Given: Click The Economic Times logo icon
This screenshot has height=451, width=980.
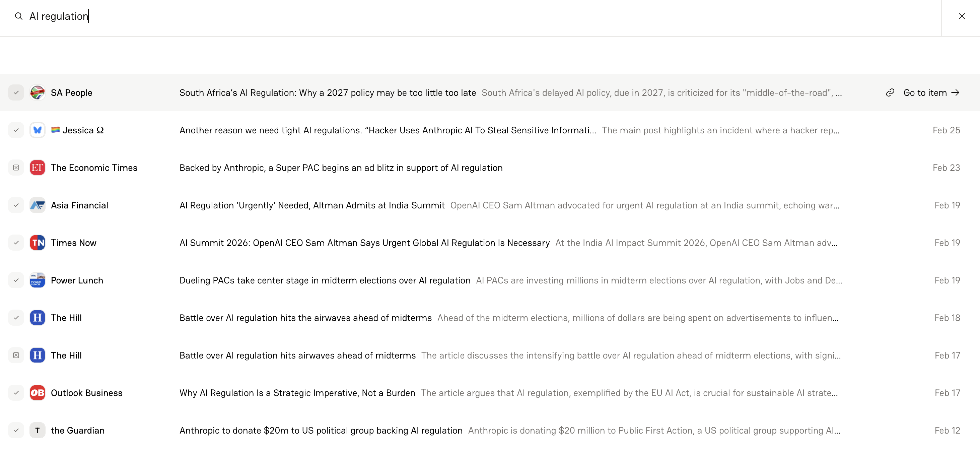Looking at the screenshot, I should 37,168.
